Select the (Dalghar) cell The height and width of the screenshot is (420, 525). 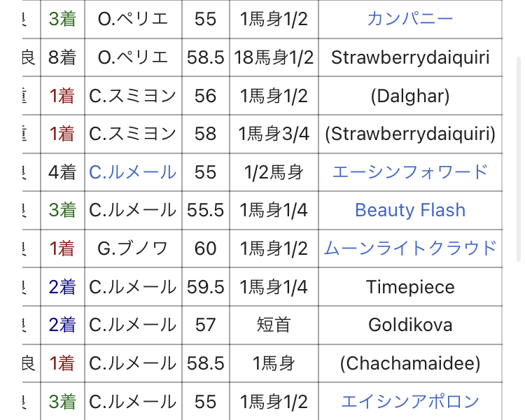click(410, 96)
